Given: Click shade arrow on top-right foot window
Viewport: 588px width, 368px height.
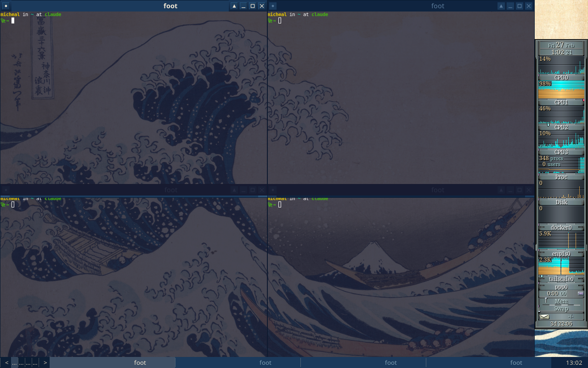Looking at the screenshot, I should (x=501, y=6).
